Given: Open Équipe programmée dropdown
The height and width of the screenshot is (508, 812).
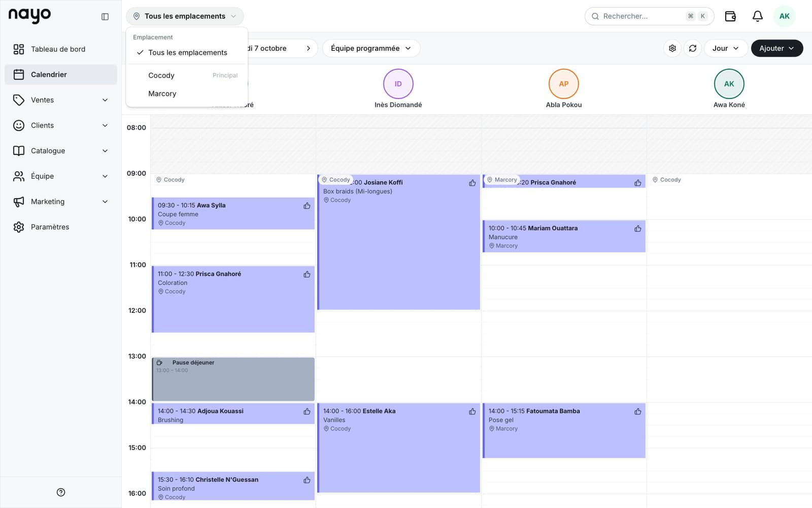Looking at the screenshot, I should (x=371, y=48).
